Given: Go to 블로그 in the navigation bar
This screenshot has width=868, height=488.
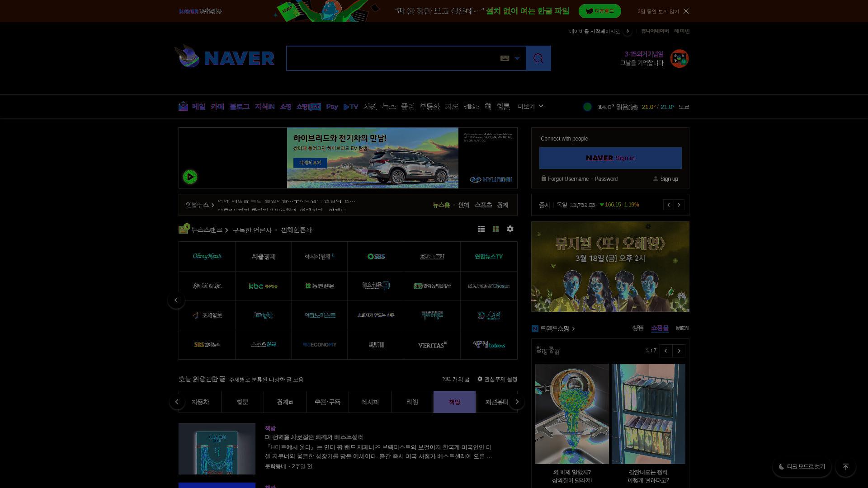Looking at the screenshot, I should pyautogui.click(x=240, y=107).
